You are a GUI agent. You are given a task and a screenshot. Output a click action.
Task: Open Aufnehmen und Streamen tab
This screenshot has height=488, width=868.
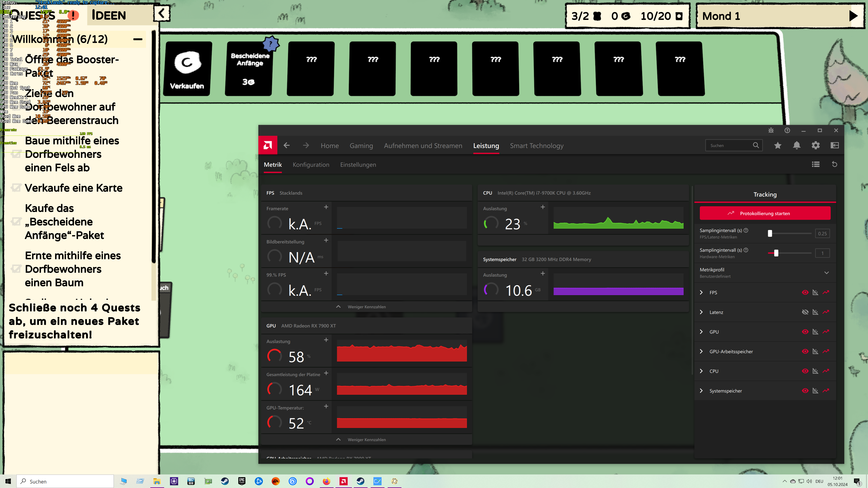[423, 145]
